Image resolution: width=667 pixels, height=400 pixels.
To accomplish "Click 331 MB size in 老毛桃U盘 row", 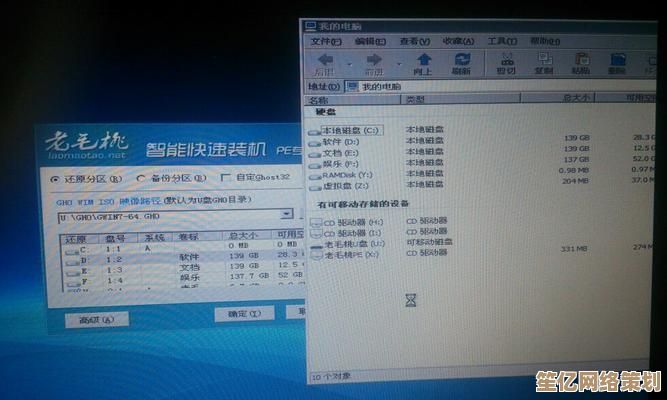I will (574, 249).
